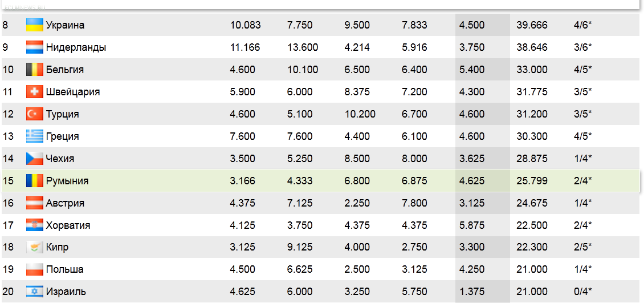The image size is (644, 303).
Task: Click Belgium's 5.400 highlighted column value
Action: (472, 70)
